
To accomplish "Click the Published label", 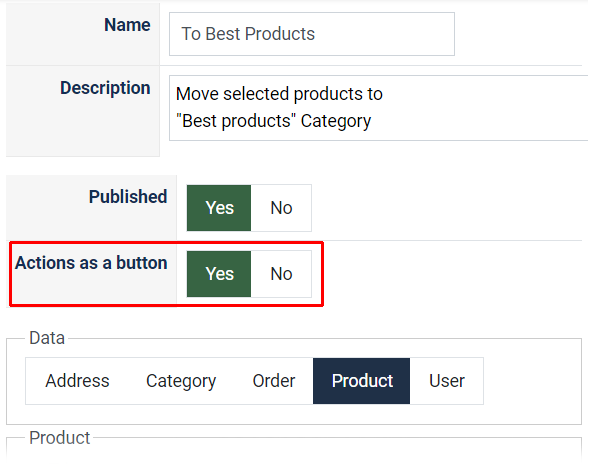I will pyautogui.click(x=128, y=196).
